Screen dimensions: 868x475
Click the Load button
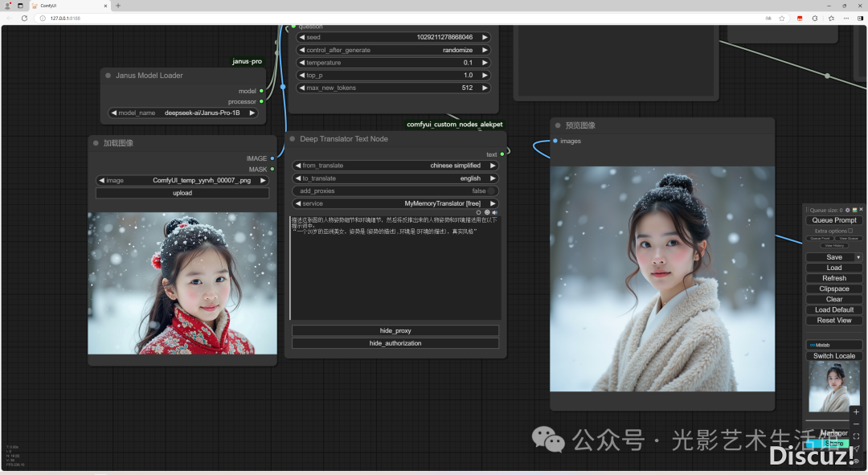click(833, 268)
